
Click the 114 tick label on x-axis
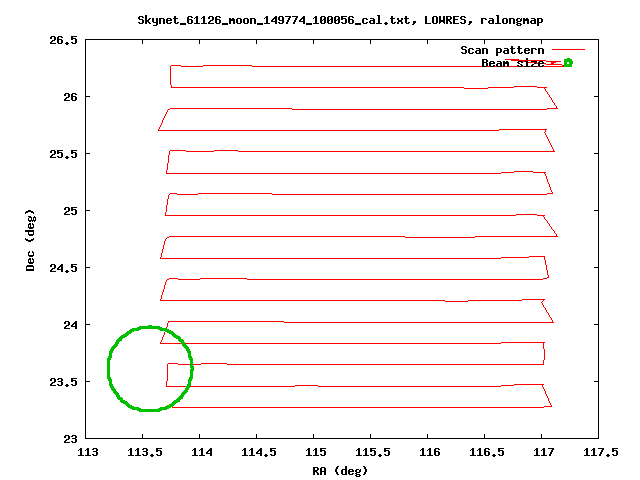click(x=200, y=453)
